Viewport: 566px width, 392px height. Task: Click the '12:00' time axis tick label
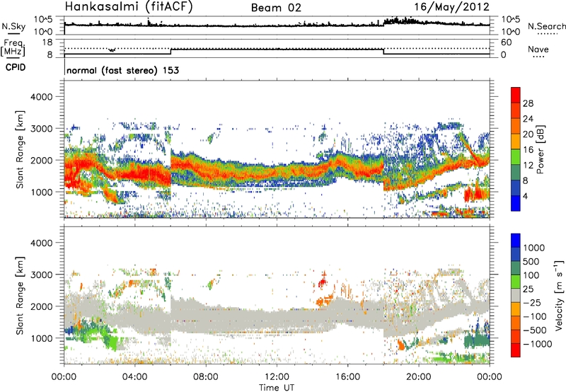[x=277, y=377]
